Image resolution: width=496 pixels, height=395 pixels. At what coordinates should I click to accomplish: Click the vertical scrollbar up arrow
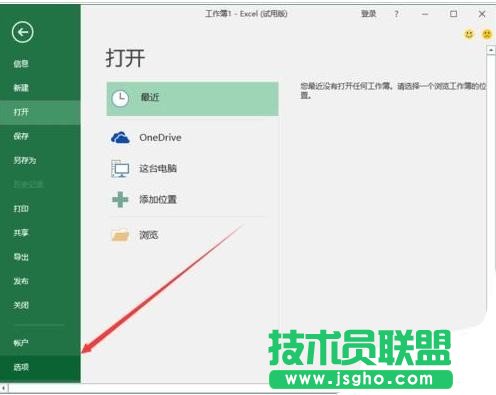pos(491,50)
